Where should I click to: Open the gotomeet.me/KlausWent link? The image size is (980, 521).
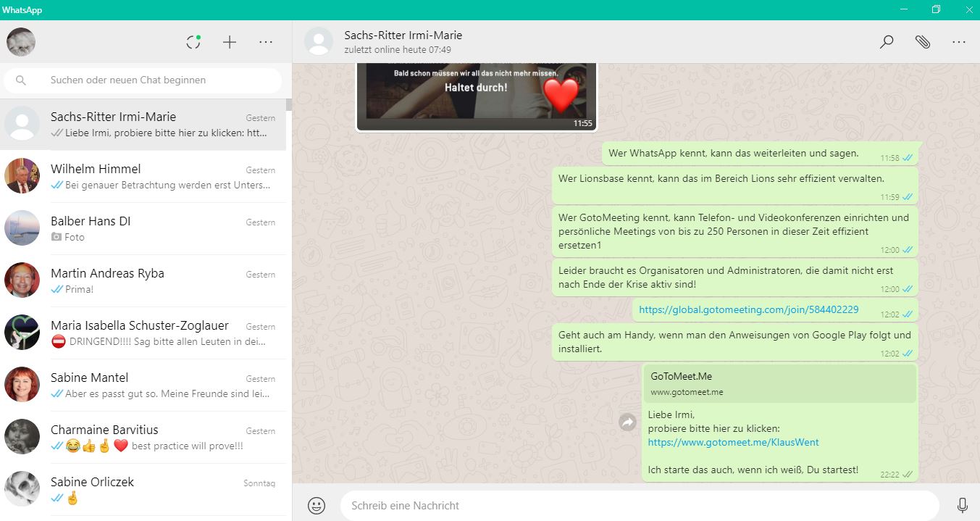pos(733,442)
